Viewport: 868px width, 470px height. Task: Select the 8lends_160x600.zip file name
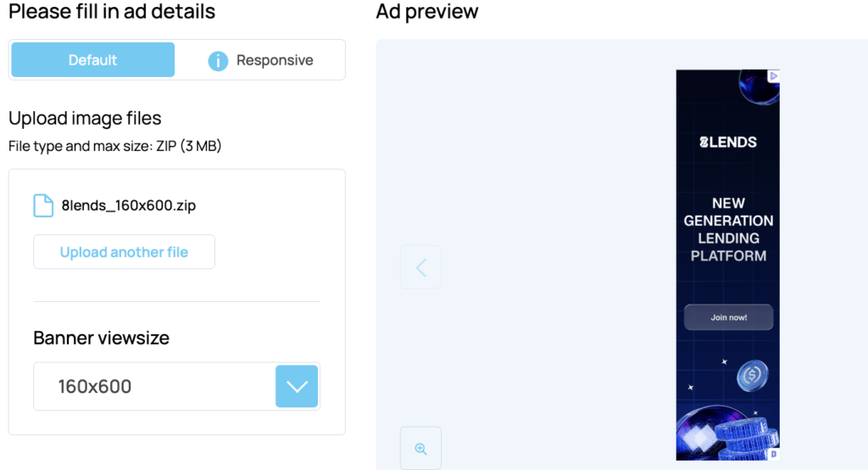(x=129, y=205)
